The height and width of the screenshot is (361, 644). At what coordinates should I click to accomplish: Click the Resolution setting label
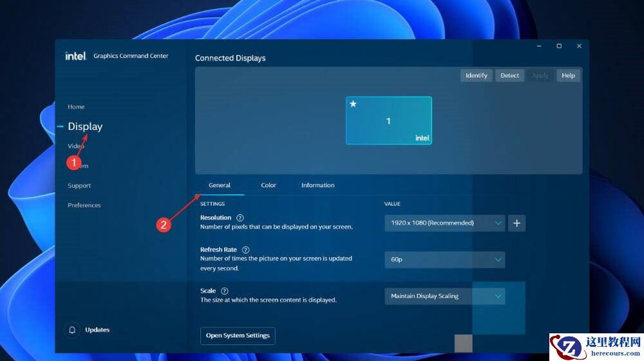(216, 218)
